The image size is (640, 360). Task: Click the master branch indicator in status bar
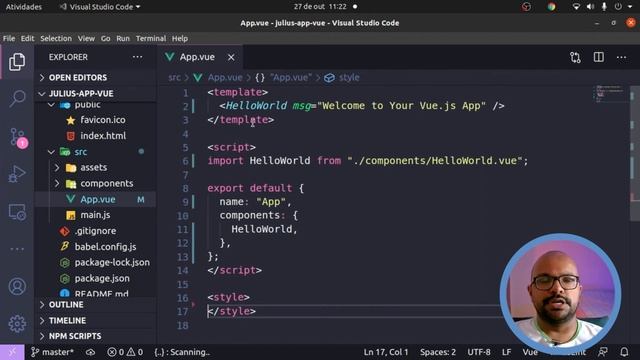pos(52,352)
